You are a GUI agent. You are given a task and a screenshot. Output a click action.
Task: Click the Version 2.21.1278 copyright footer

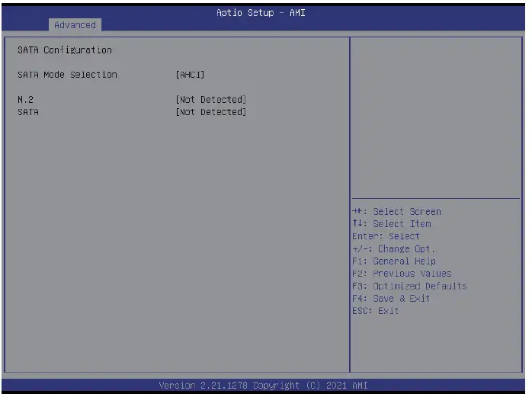[263, 386]
